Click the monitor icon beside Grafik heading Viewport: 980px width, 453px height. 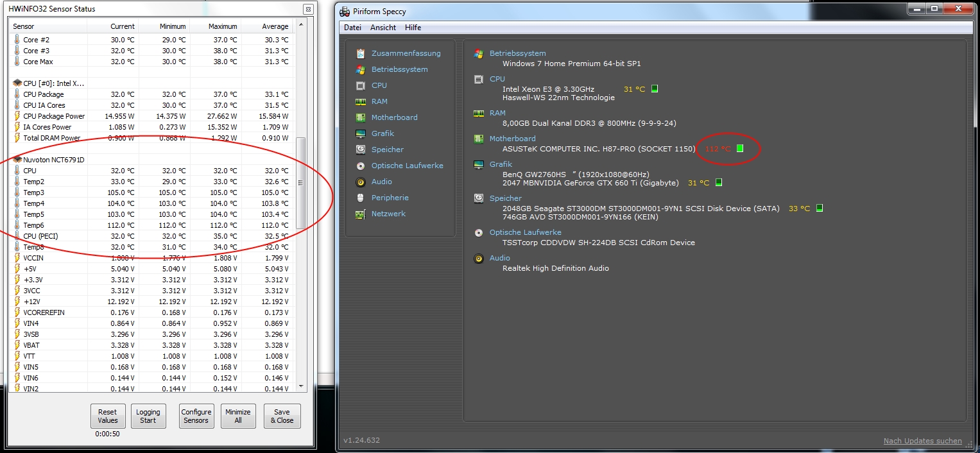478,164
